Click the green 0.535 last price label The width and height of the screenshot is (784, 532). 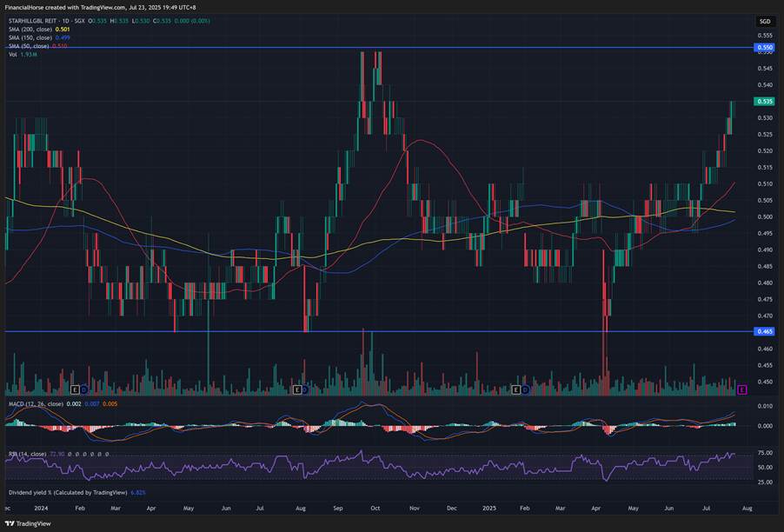click(765, 101)
